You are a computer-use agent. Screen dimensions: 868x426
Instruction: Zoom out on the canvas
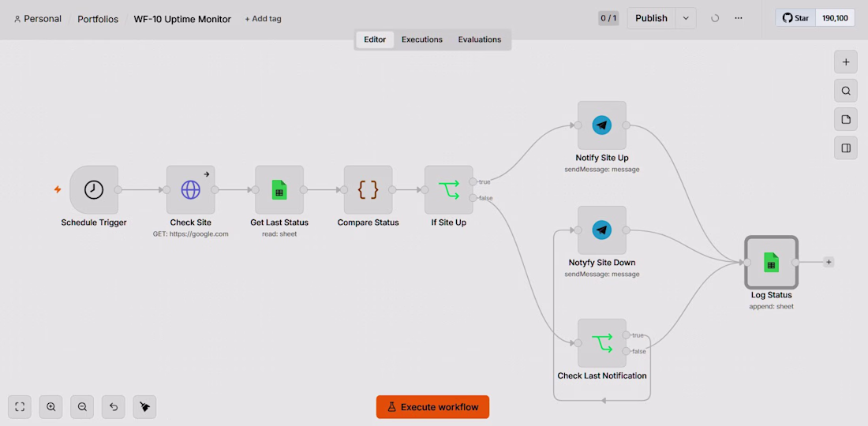tap(83, 407)
